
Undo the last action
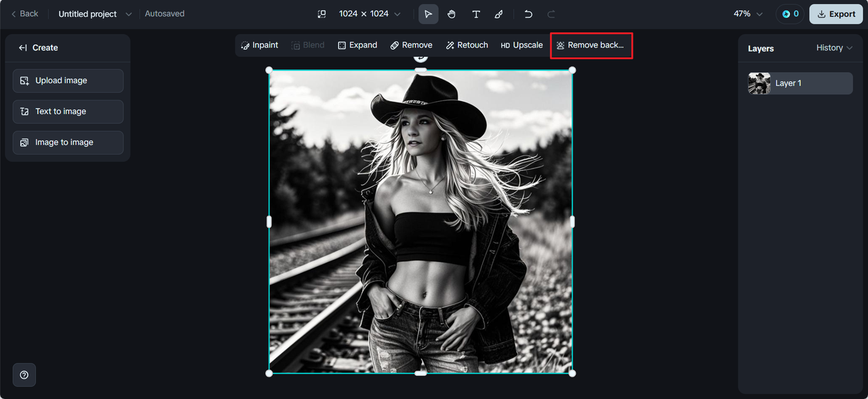(x=528, y=14)
